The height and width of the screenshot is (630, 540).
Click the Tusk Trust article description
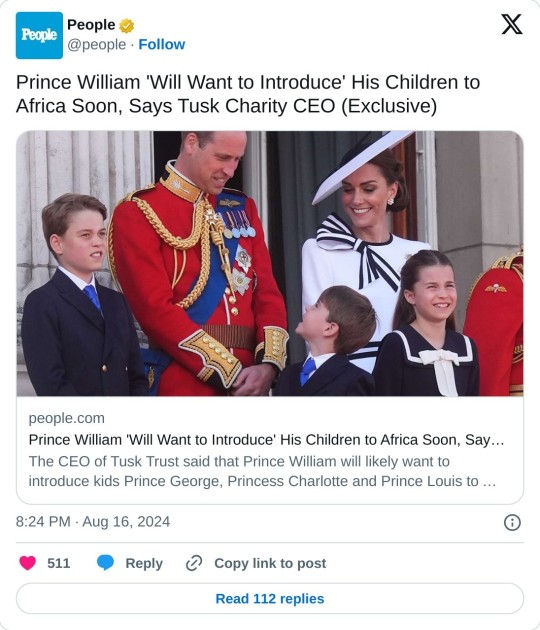(262, 471)
